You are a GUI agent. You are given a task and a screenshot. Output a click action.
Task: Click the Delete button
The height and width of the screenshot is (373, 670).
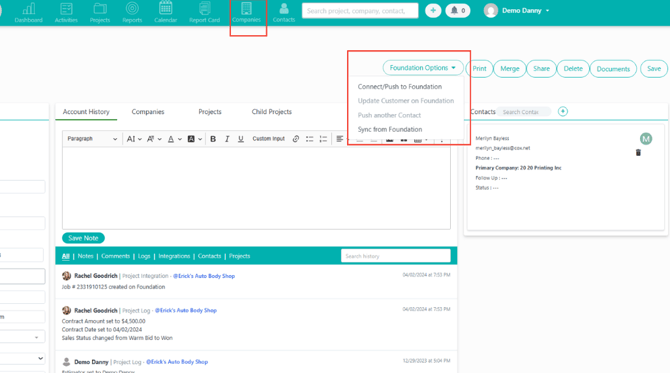573,69
